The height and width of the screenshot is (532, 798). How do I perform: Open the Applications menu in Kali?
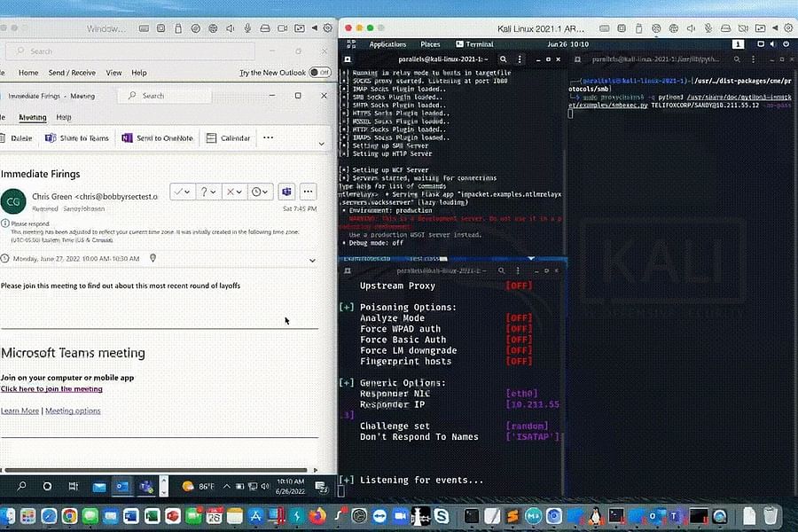[x=387, y=44]
